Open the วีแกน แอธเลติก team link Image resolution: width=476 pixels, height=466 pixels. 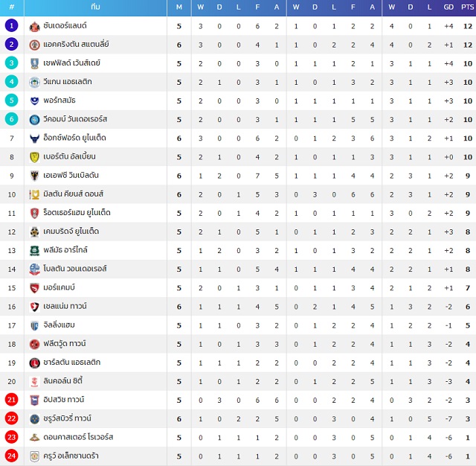pyautogui.click(x=68, y=82)
